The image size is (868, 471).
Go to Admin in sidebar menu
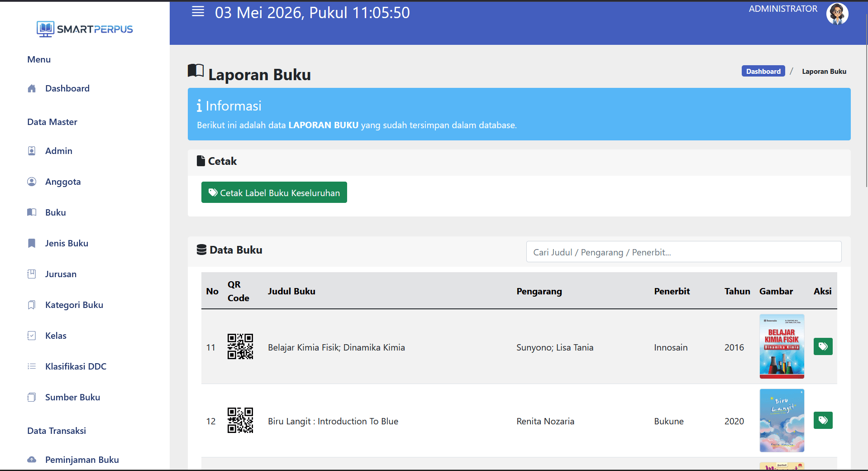pos(59,151)
